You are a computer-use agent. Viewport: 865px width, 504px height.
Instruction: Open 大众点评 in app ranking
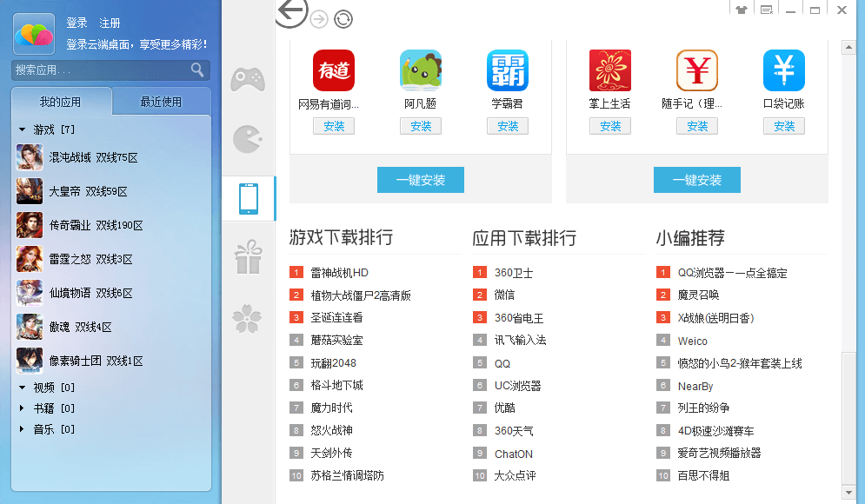pos(515,475)
